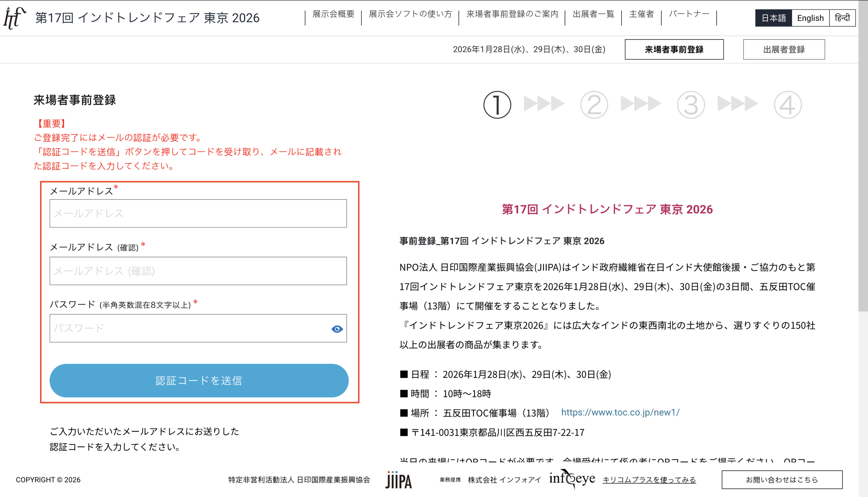868x497 pixels.
Task: Click step 1 circle indicator
Action: click(x=497, y=105)
